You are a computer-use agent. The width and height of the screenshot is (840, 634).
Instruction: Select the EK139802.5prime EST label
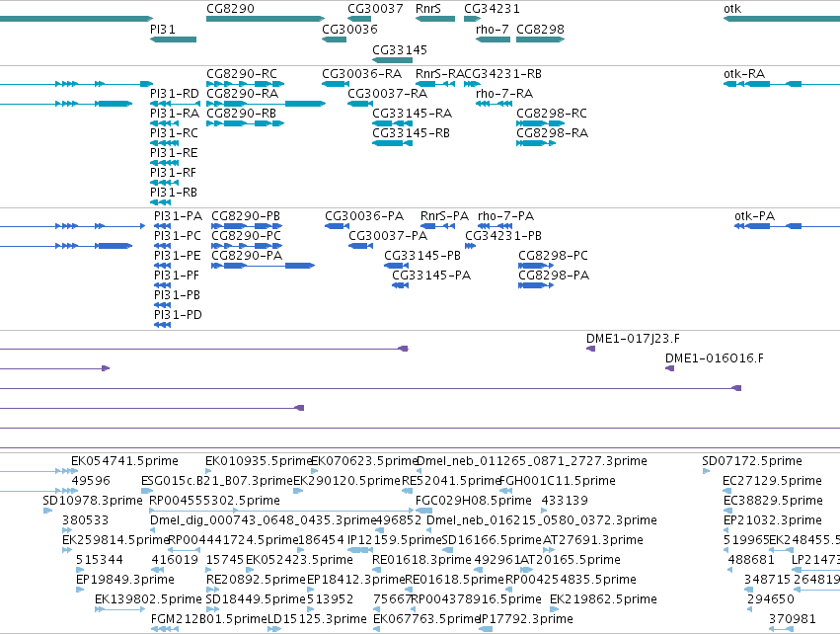(x=148, y=599)
